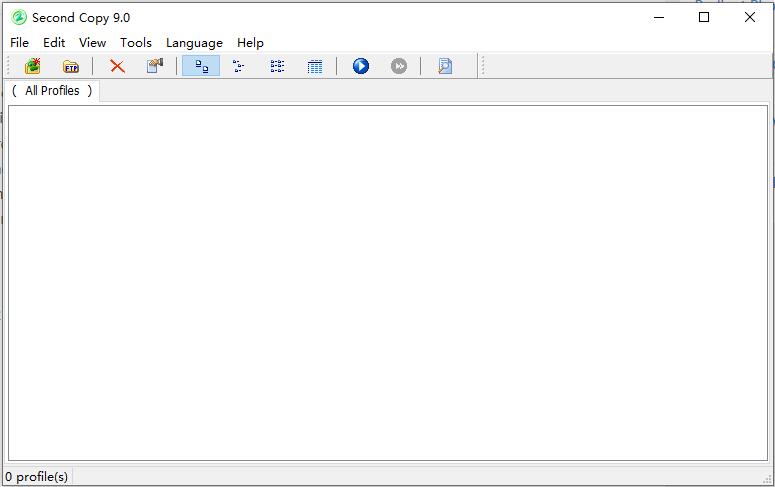Screen dimensions: 775x487
Task: Open the log viewer icon
Action: point(445,66)
